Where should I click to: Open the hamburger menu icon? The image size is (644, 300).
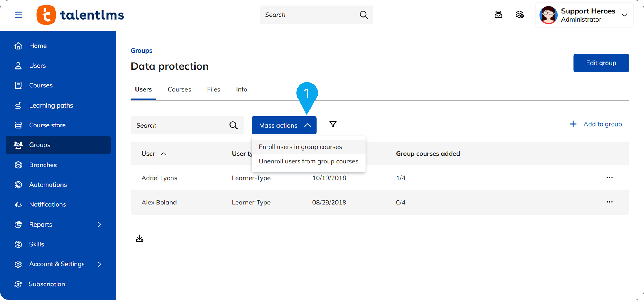pos(18,15)
